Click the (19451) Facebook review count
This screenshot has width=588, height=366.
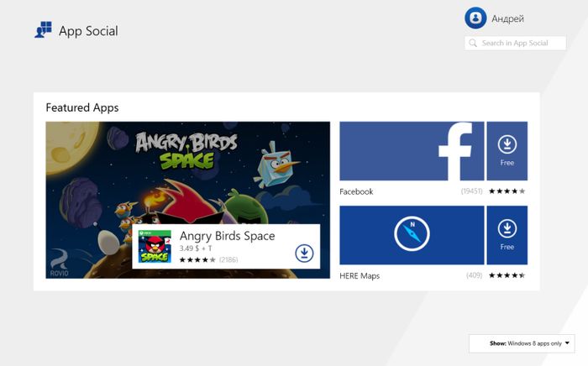coord(472,191)
